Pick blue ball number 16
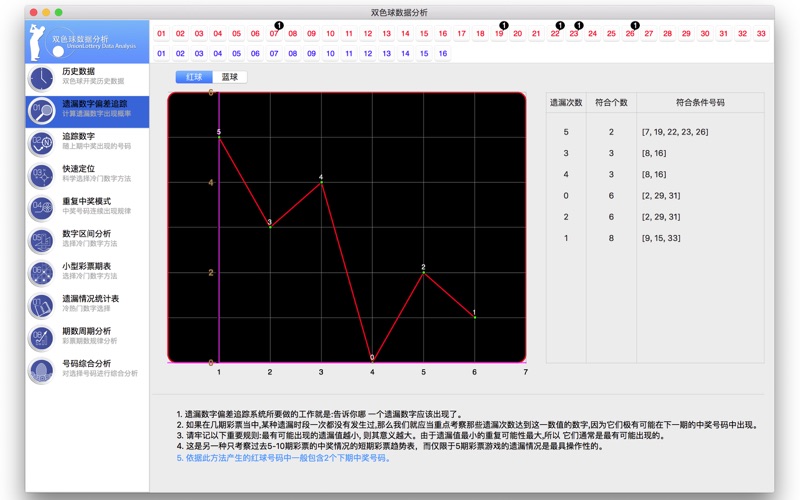The width and height of the screenshot is (800, 500). [x=443, y=54]
